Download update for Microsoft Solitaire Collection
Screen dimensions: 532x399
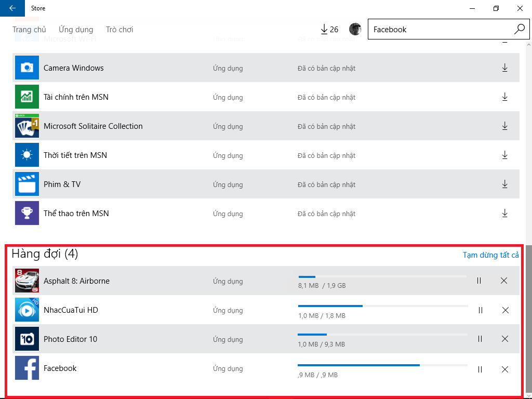click(x=504, y=126)
